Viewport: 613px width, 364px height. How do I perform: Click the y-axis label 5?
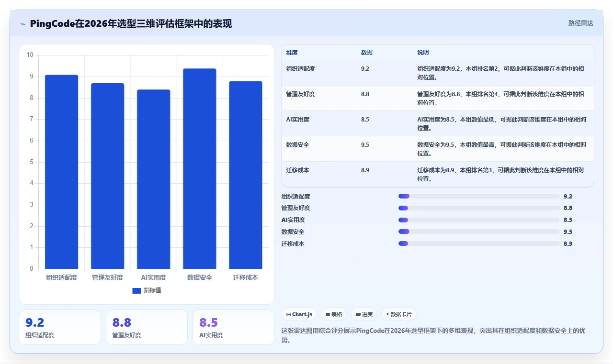point(32,162)
